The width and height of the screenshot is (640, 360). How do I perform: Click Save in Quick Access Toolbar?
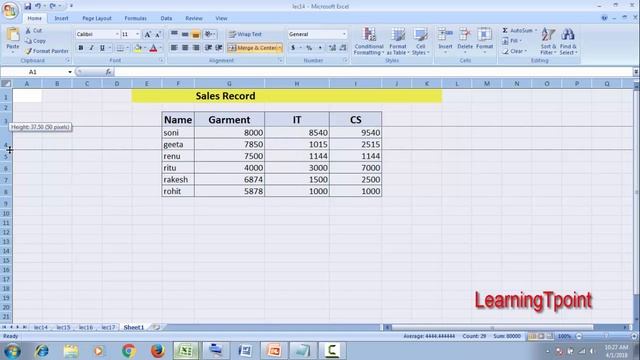(27, 6)
